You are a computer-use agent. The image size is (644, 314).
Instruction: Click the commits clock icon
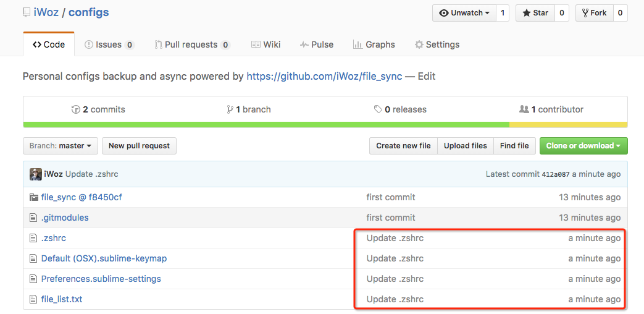point(75,109)
